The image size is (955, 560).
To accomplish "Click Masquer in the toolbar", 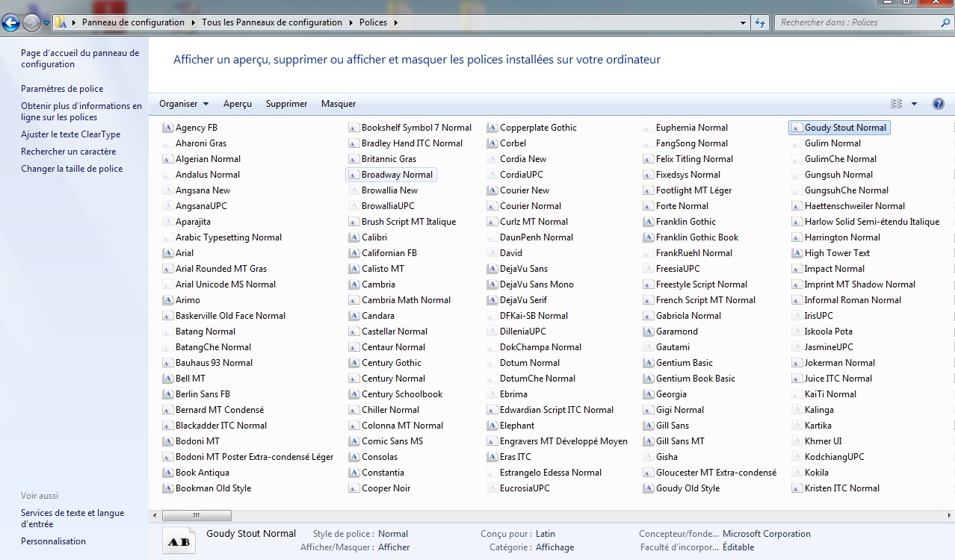I will (339, 104).
